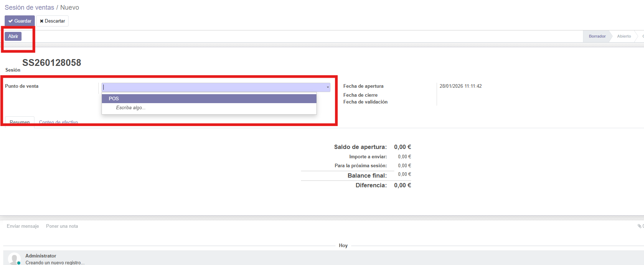Select the Abierto status stage
This screenshot has height=265, width=644.
(x=624, y=36)
